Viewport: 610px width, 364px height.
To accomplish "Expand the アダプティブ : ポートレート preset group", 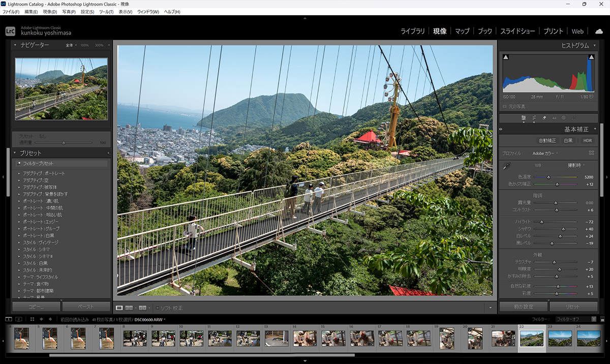I will tap(19, 173).
